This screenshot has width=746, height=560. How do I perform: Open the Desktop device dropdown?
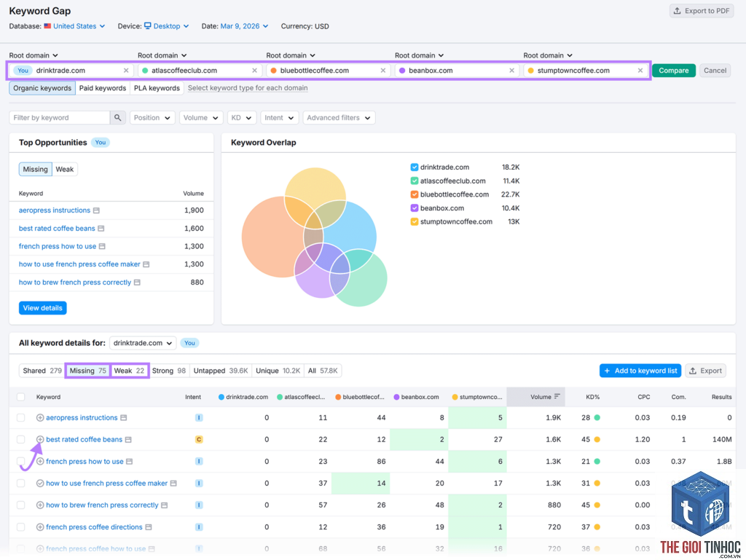tap(167, 26)
